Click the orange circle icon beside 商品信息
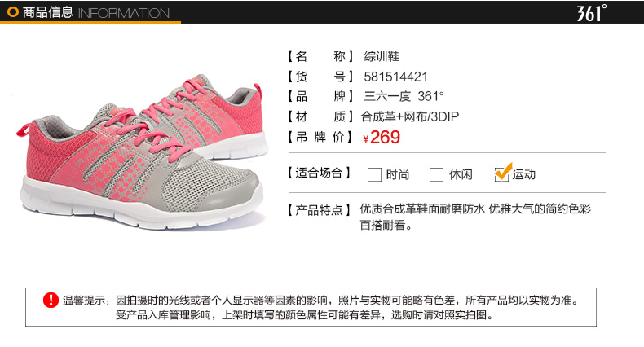 (x=13, y=12)
